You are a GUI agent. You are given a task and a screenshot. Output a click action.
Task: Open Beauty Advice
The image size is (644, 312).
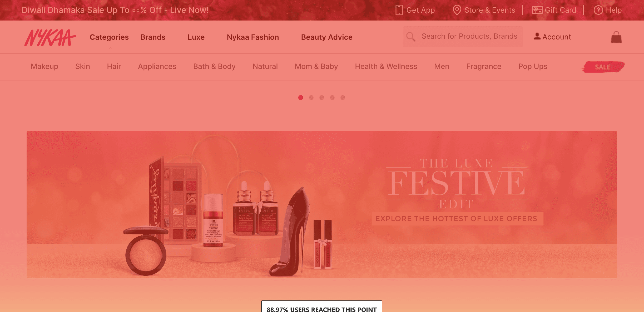tap(327, 37)
